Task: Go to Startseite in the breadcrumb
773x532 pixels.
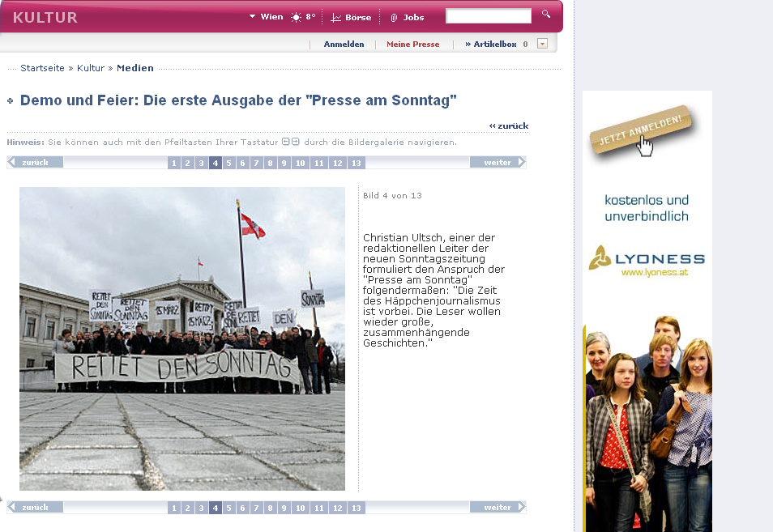Action: (x=42, y=68)
